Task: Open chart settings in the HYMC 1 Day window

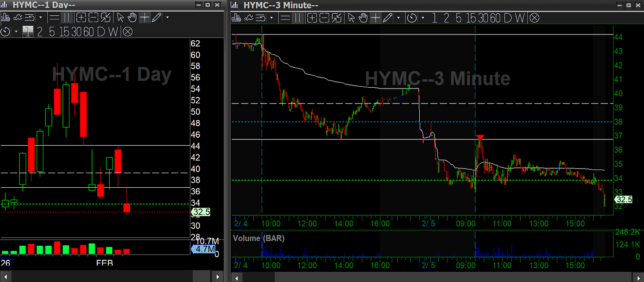Action: pos(6,17)
